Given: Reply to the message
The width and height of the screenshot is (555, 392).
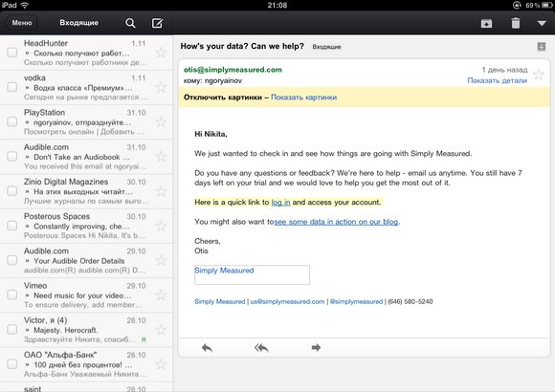Looking at the screenshot, I should pyautogui.click(x=207, y=348).
